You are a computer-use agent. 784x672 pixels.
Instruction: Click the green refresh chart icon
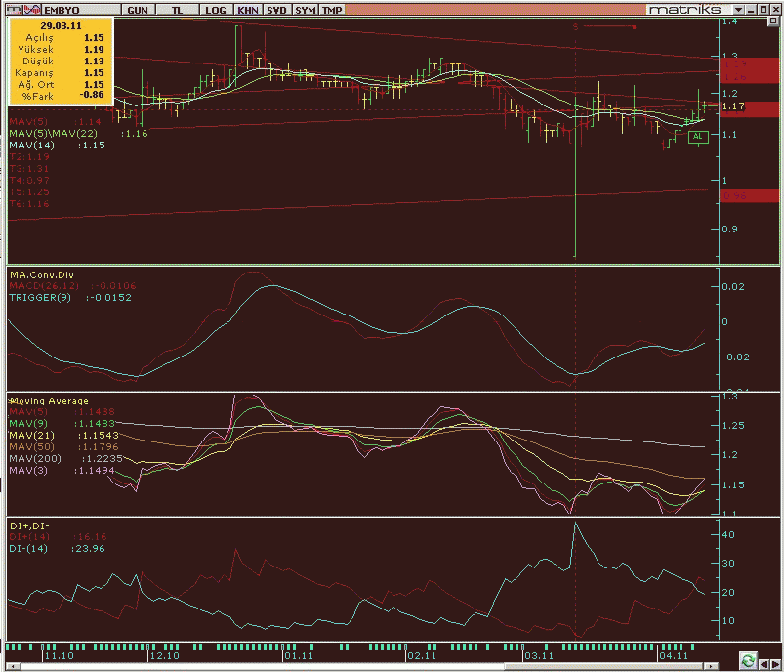click(748, 659)
